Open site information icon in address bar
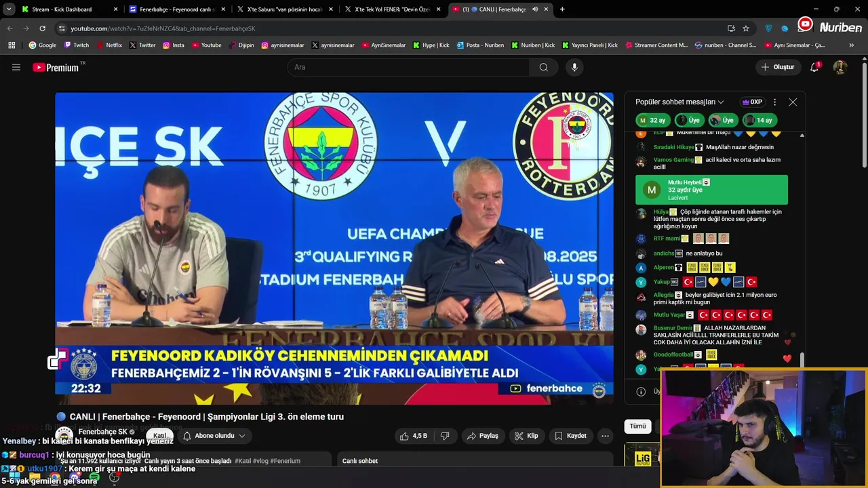The width and height of the screenshot is (868, 488). 62,28
